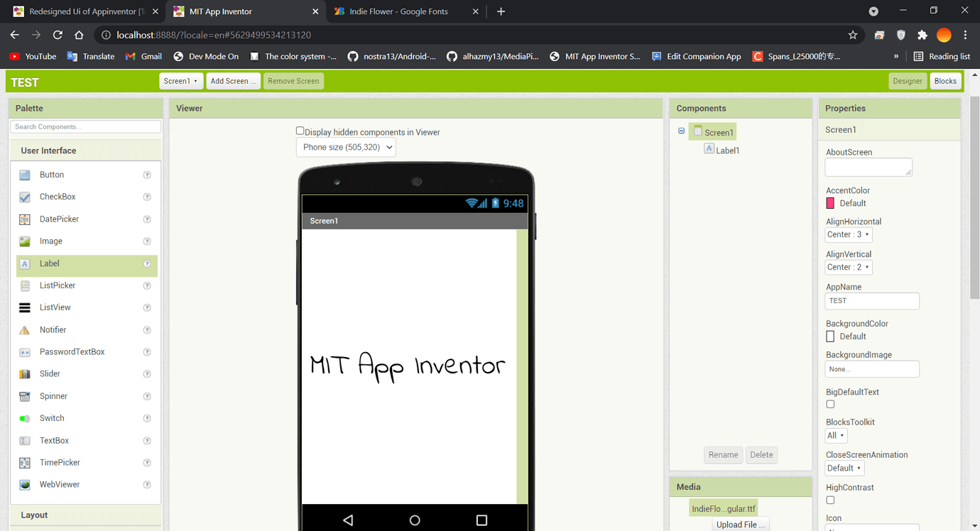Click Chrome extensions puzzle icon
980x531 pixels.
(922, 35)
